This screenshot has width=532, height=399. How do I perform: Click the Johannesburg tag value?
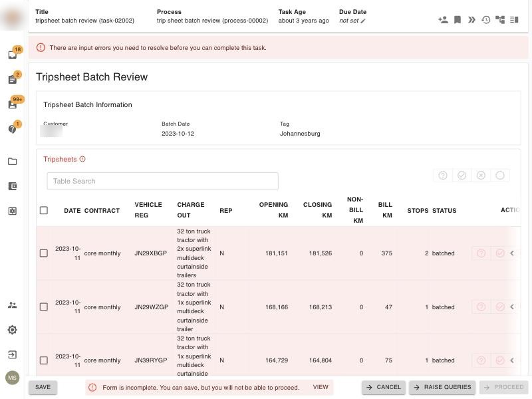[300, 134]
